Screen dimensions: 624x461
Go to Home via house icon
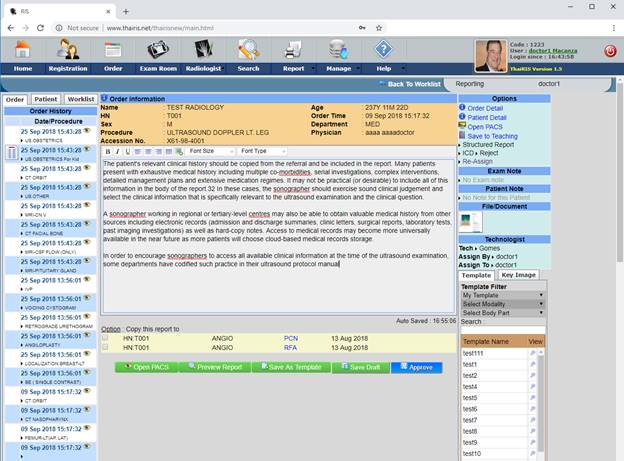tap(22, 50)
